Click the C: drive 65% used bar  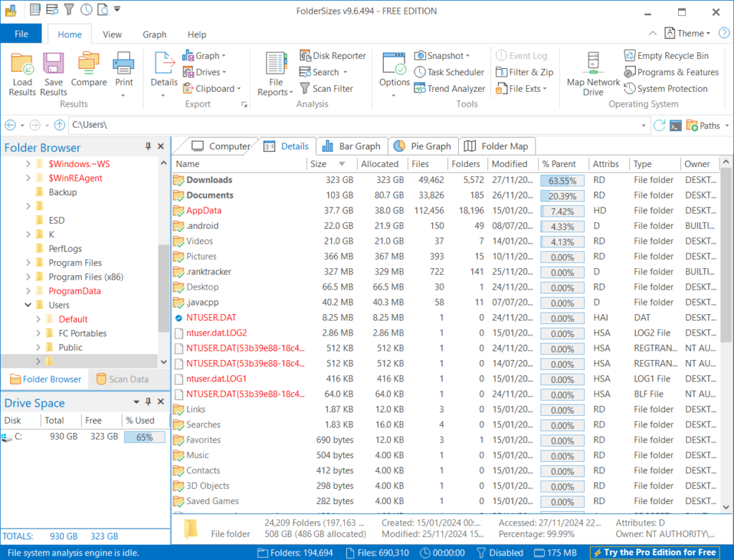(145, 437)
